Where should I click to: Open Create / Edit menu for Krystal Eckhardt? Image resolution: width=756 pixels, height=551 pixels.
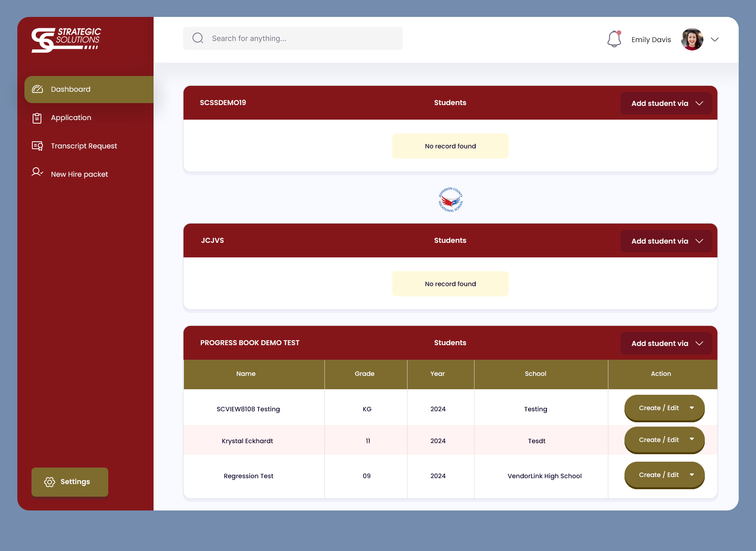pyautogui.click(x=664, y=440)
